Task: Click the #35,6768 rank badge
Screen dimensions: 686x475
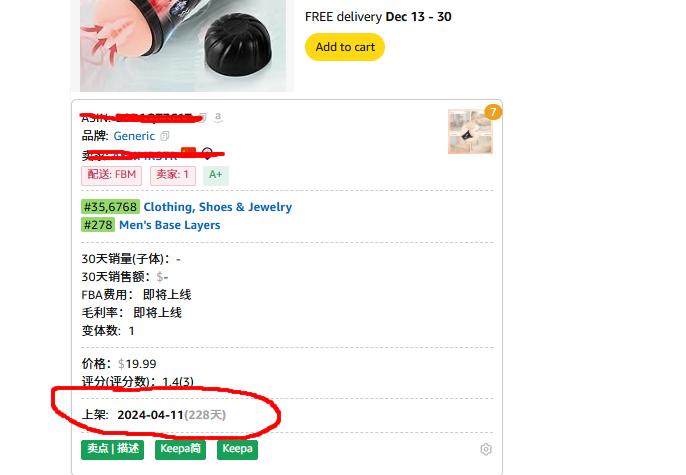Action: coord(110,207)
